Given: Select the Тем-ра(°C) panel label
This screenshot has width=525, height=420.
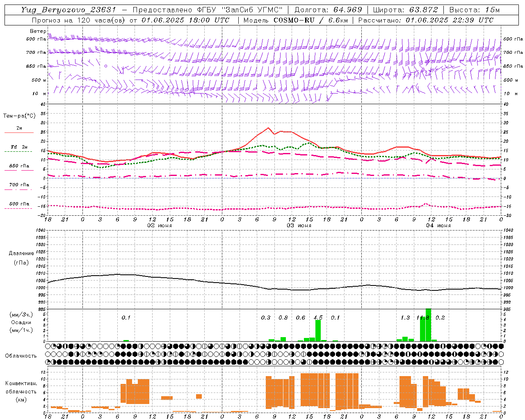Looking at the screenshot, I should point(19,116).
